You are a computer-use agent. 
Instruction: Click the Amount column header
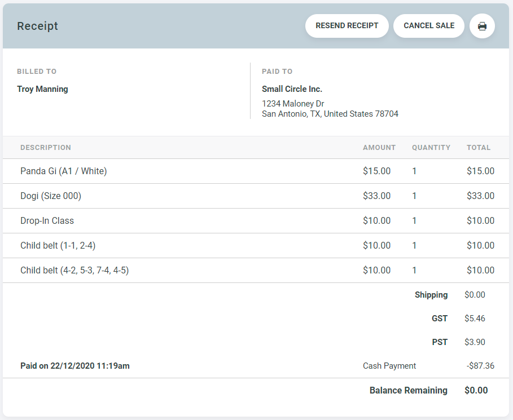[379, 148]
